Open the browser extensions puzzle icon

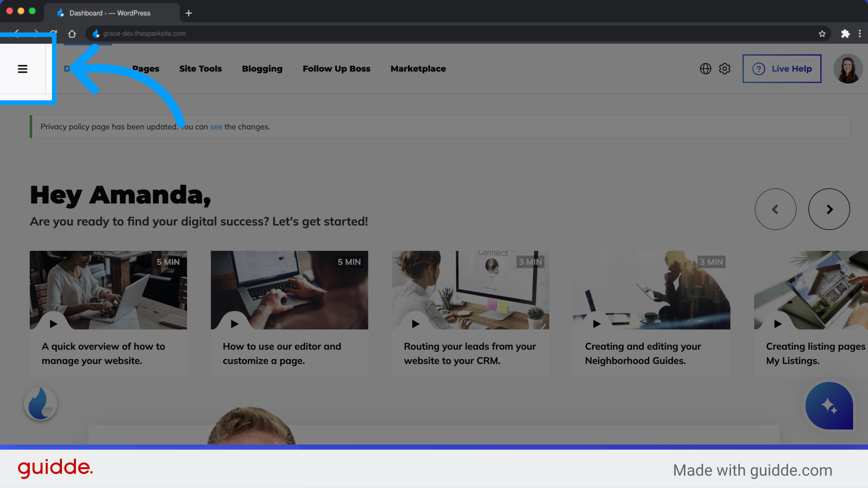click(x=845, y=33)
